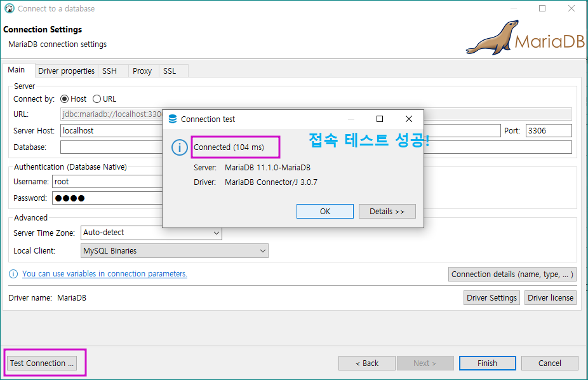Close the Connection test dialog

coord(409,119)
